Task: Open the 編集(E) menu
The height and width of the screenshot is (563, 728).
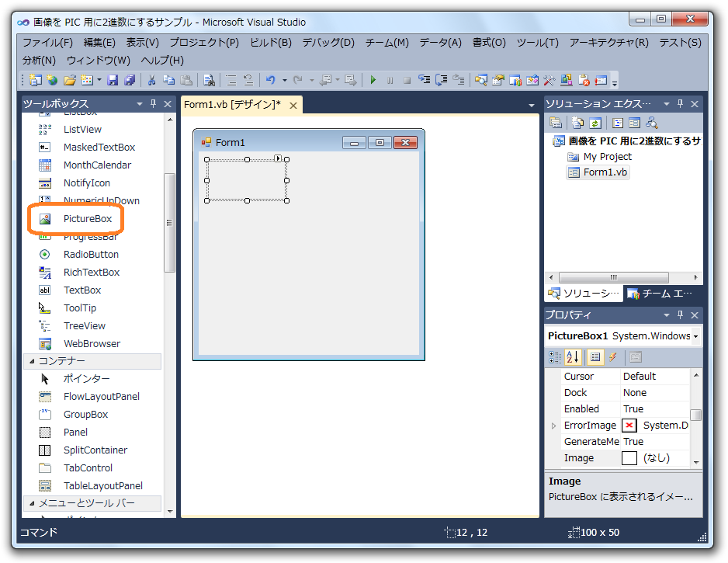Action: tap(99, 43)
